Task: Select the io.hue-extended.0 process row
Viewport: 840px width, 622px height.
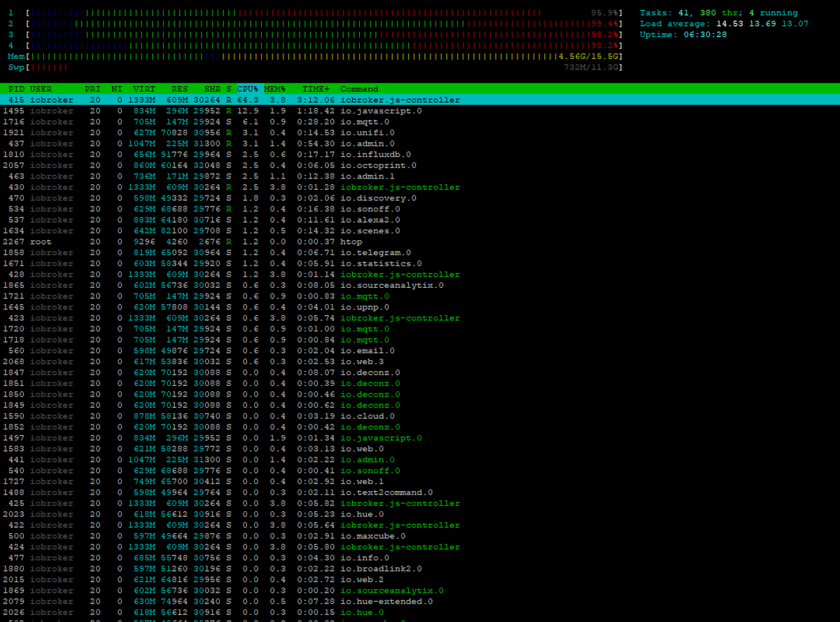Action: click(x=420, y=601)
